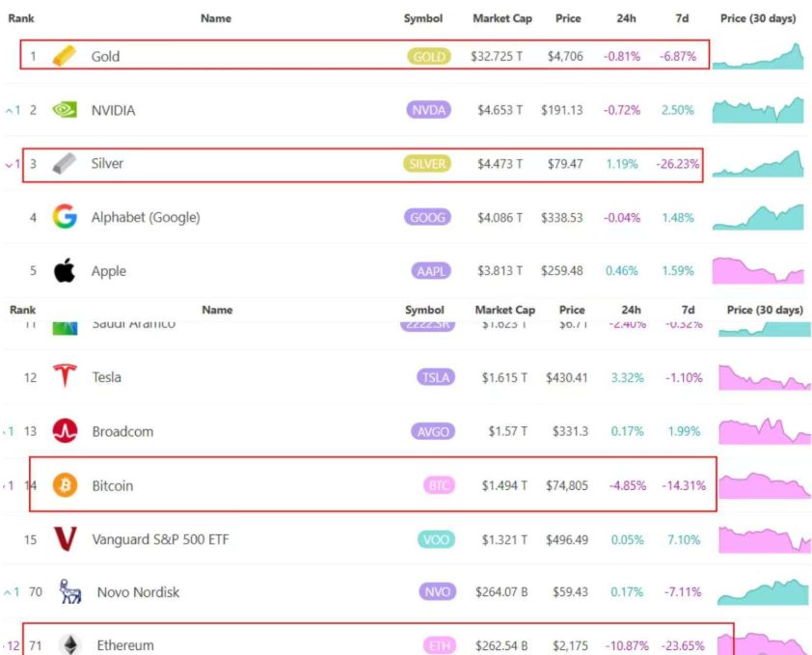Click the lower Market Cap column header
Screen dimensions: 812x655
[505, 310]
